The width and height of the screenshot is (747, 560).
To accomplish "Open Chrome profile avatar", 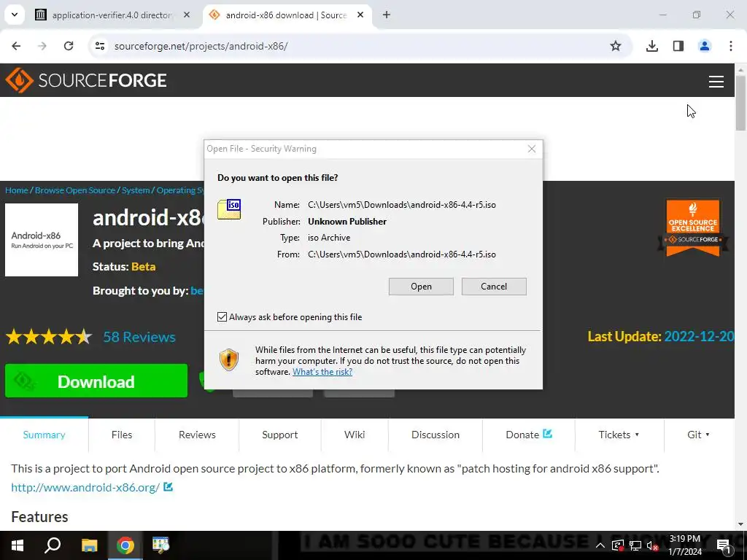I will (x=705, y=46).
